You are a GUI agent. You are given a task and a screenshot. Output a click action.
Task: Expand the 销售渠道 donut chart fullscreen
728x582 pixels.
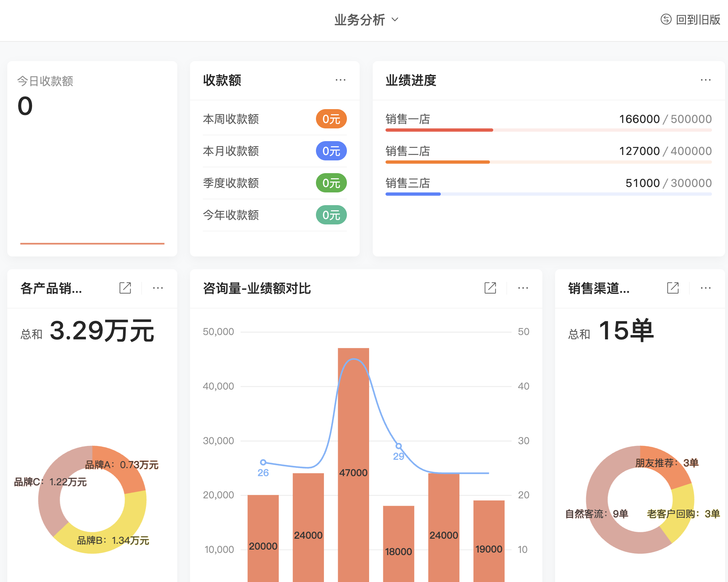673,288
